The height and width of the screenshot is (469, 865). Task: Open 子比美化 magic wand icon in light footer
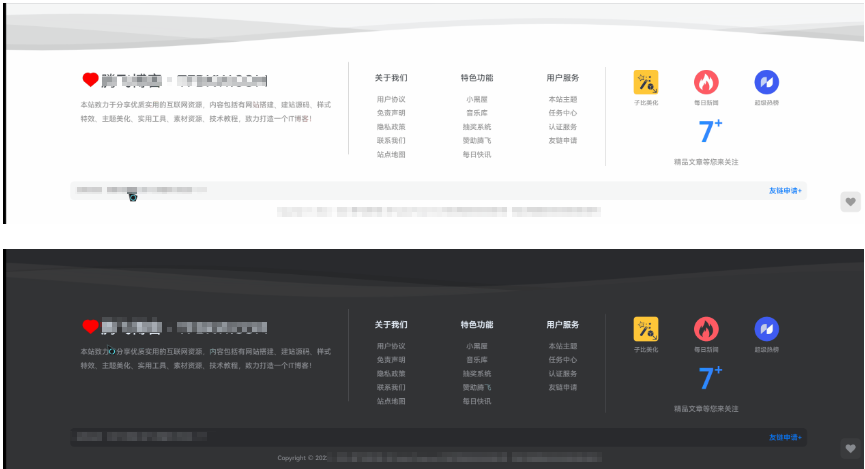pos(645,82)
